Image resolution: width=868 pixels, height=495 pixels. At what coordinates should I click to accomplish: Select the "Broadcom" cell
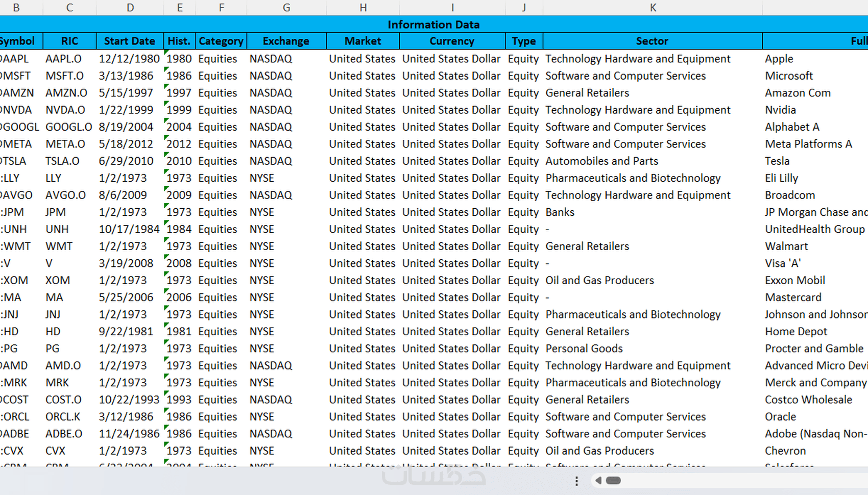(815, 195)
